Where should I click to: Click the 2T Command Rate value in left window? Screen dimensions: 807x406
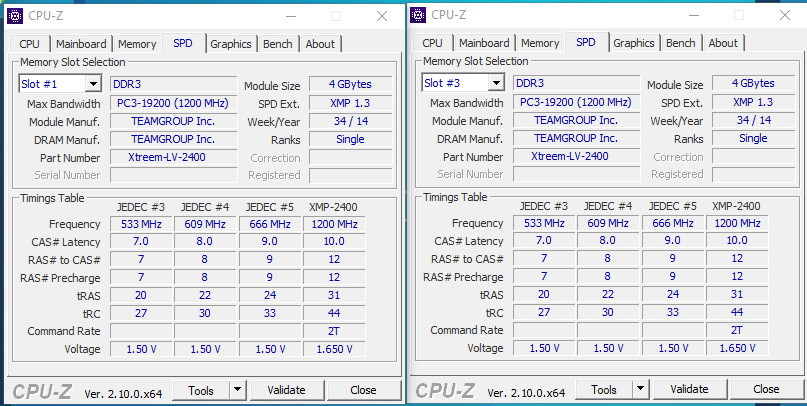click(x=335, y=331)
